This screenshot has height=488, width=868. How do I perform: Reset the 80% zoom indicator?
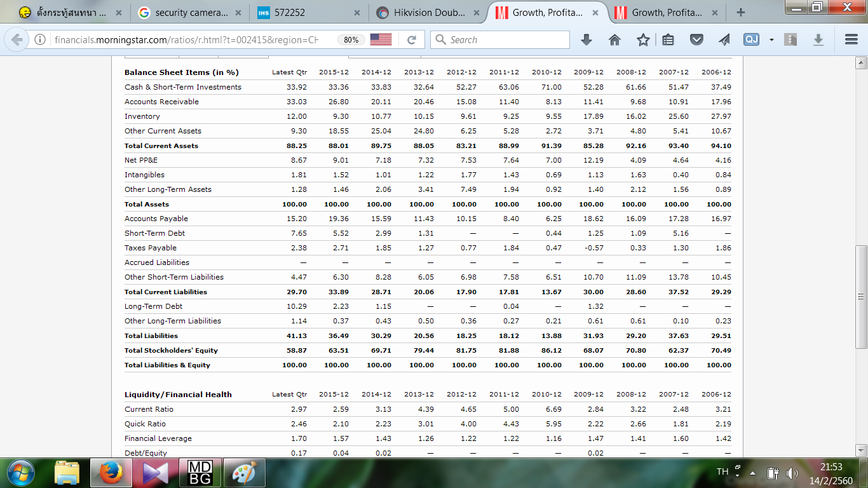click(351, 39)
